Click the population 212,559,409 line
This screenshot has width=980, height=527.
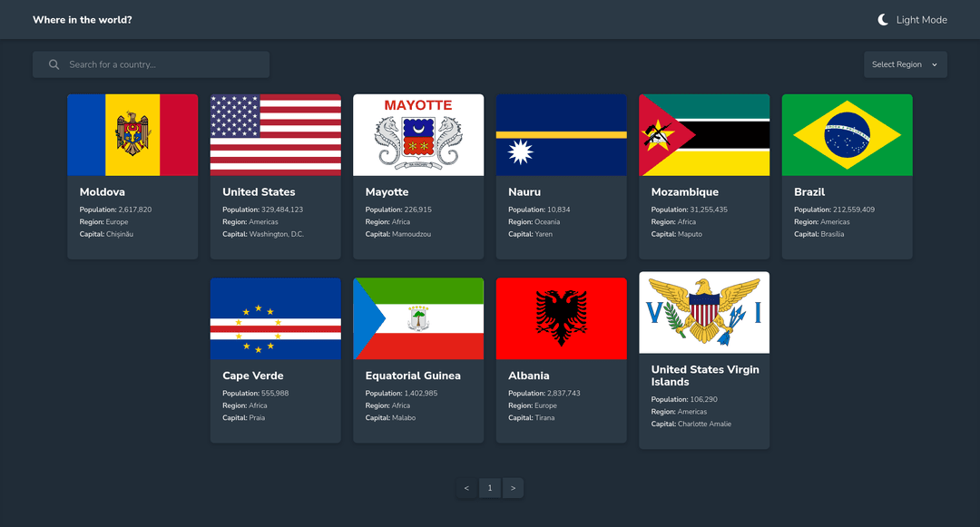click(835, 210)
